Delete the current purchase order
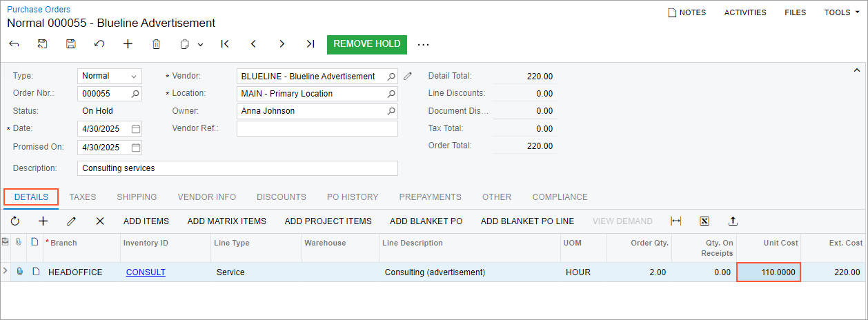The width and height of the screenshot is (868, 320). coord(156,44)
